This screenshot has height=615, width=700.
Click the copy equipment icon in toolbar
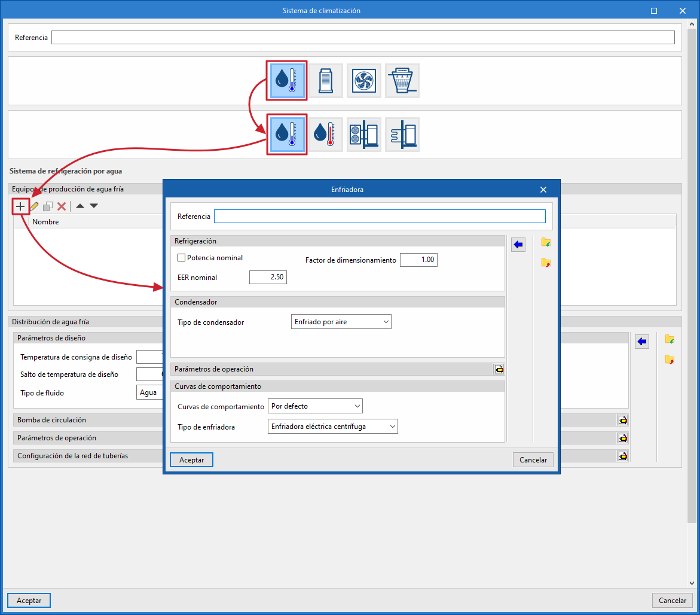[x=48, y=206]
